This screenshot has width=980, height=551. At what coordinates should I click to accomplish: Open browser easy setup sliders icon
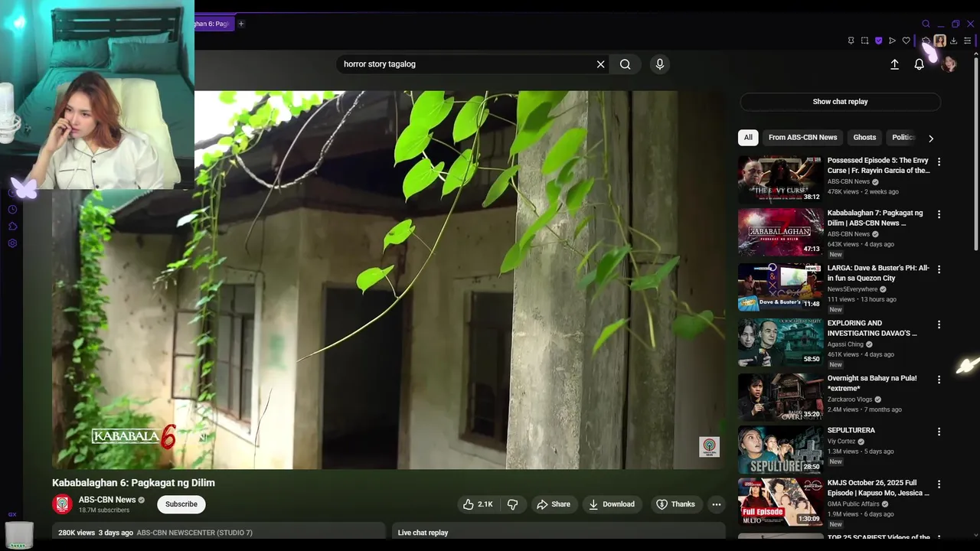click(x=968, y=41)
